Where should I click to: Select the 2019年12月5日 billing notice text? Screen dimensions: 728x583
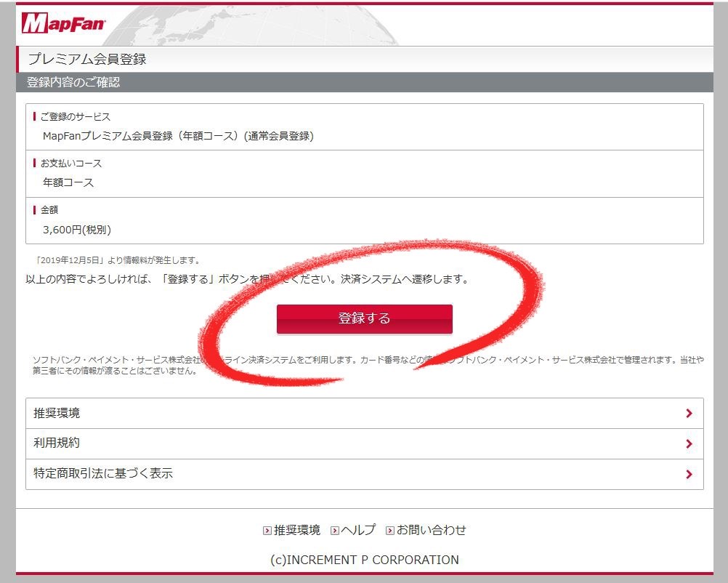pos(117,260)
